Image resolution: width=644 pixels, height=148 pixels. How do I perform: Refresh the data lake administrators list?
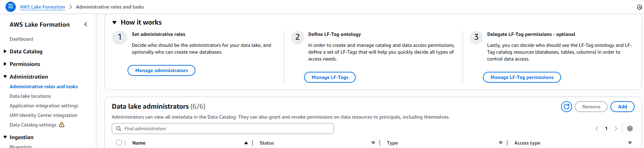coord(566,107)
